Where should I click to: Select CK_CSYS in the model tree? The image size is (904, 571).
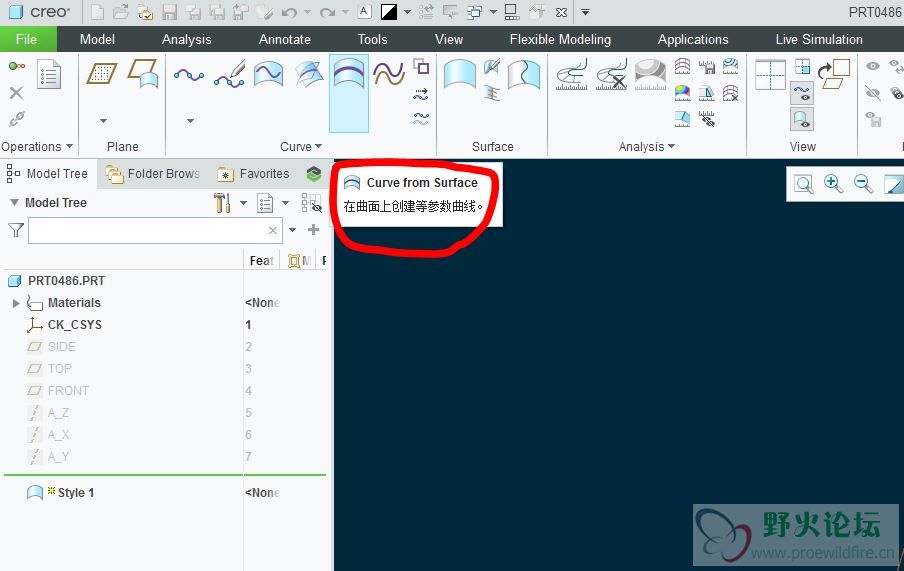pos(74,325)
